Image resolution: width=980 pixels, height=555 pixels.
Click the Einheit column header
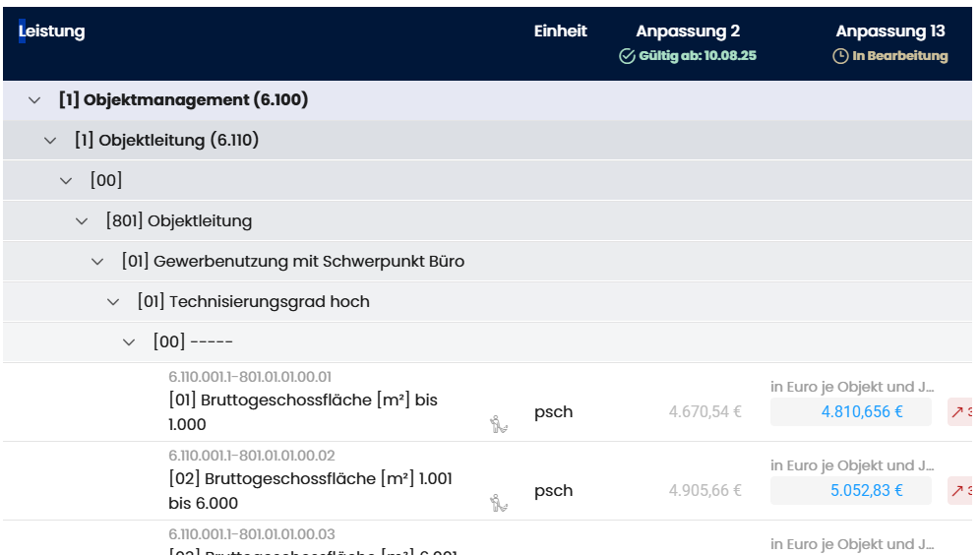pos(560,31)
